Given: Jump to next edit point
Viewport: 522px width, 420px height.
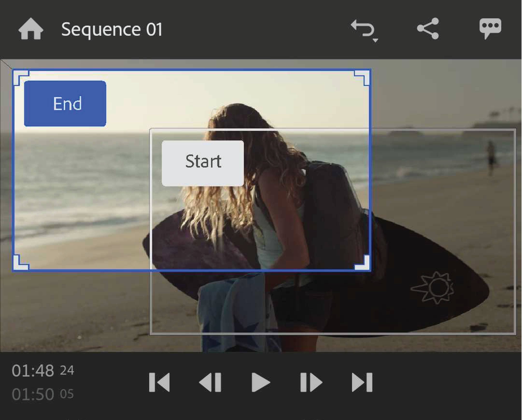Looking at the screenshot, I should (362, 382).
